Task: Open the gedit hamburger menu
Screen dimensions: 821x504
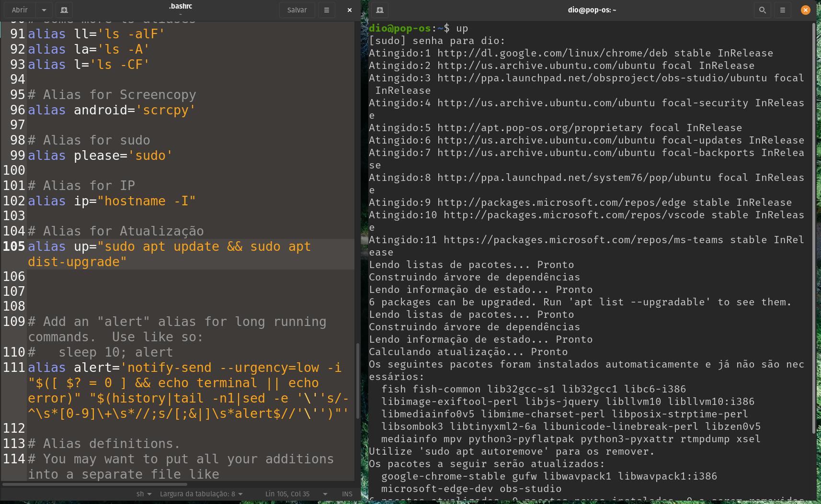Action: 327,10
